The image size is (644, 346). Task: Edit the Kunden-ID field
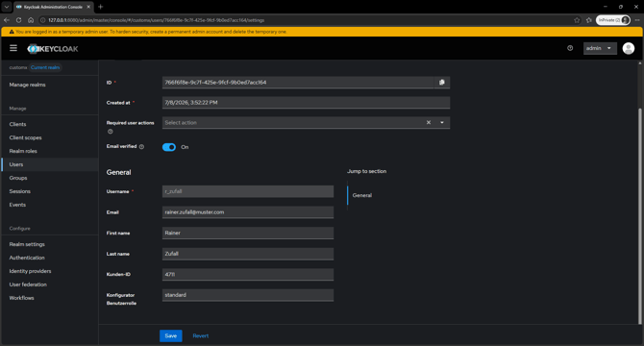click(x=248, y=274)
